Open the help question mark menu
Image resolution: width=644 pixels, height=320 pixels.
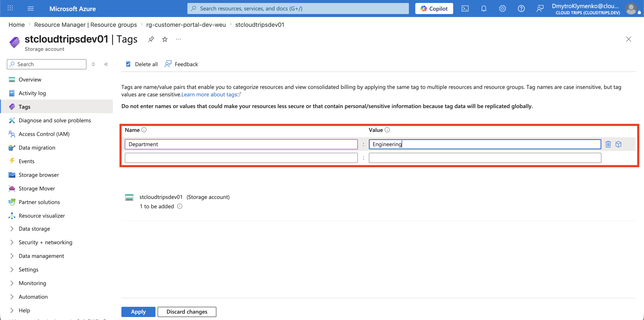click(x=521, y=9)
